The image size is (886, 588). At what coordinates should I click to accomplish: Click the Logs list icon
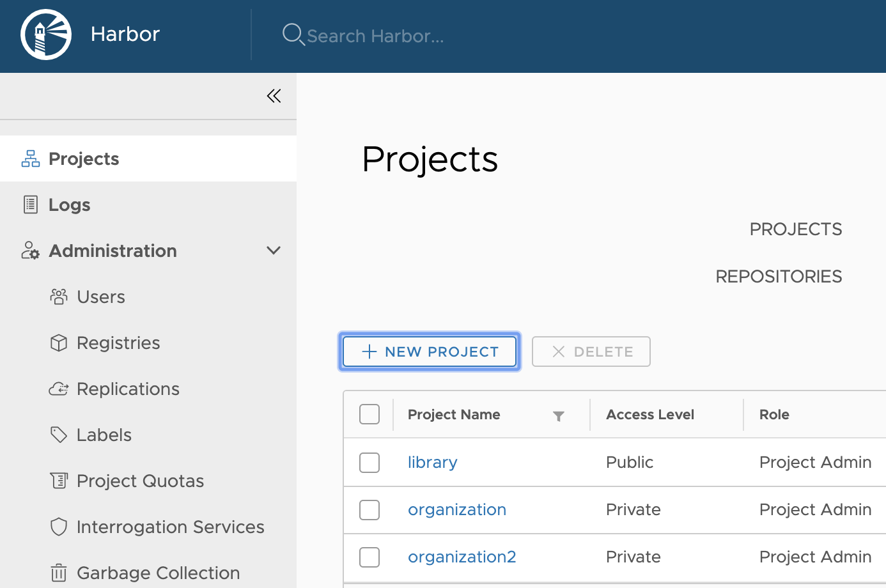(x=31, y=205)
